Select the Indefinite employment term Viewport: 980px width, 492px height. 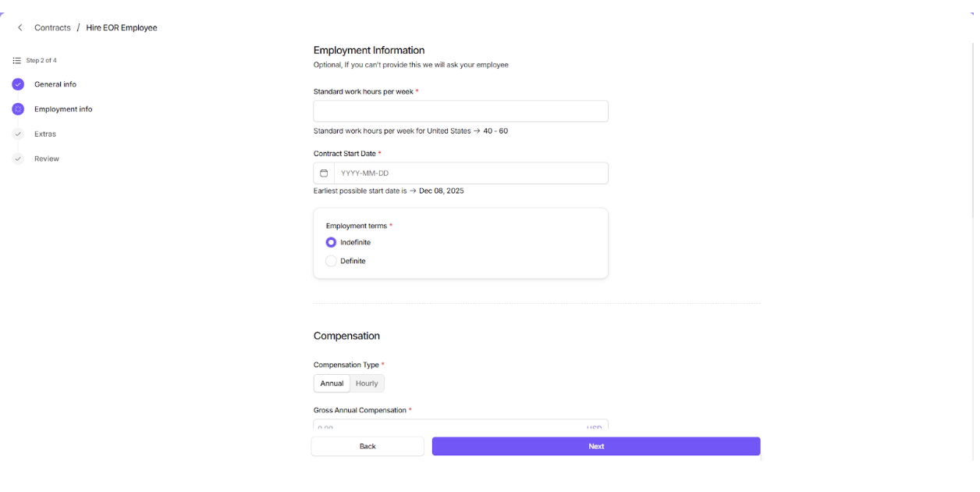point(332,243)
